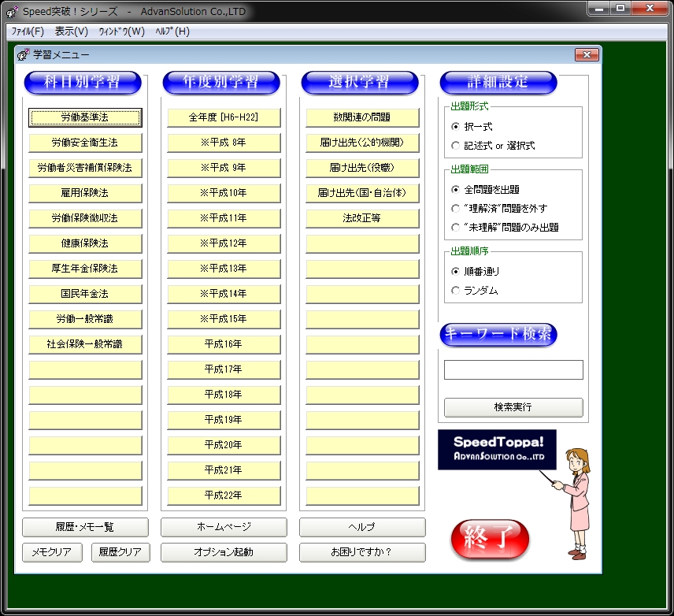The height and width of the screenshot is (616, 674).
Task: Click 平成22年 year button
Action: [224, 495]
